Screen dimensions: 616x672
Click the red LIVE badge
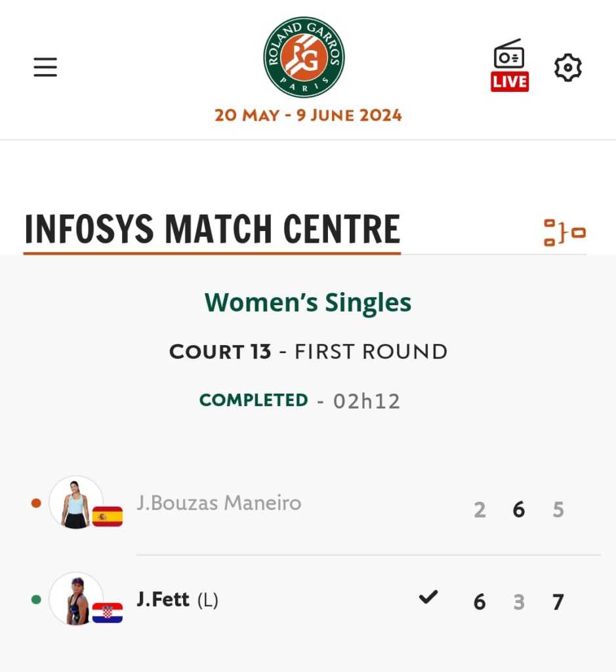(x=510, y=81)
